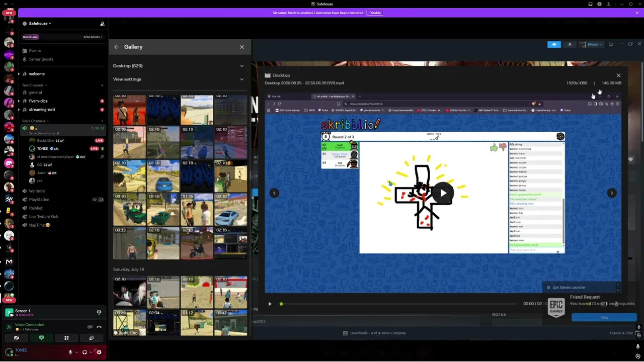Mute the microphone
This screenshot has width=644, height=362.
click(70, 352)
